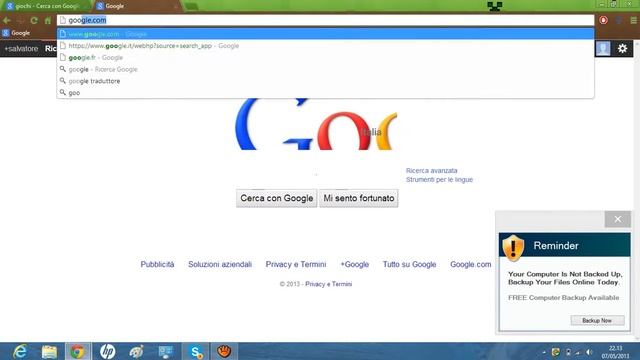Viewport: 640px width, 360px height.
Task: Click the extension icon left of Chrome menu
Action: pyautogui.click(x=619, y=20)
